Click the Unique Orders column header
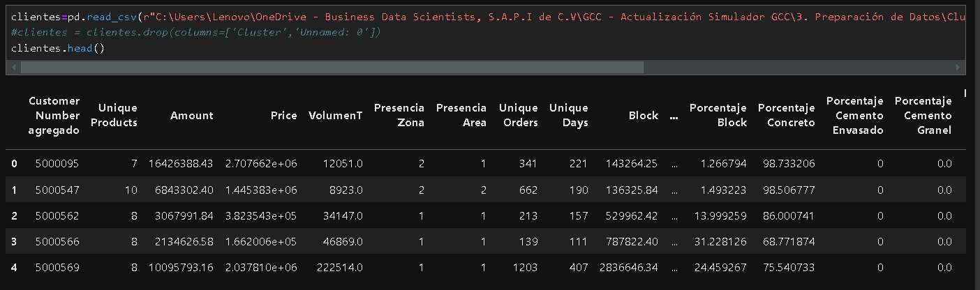Image resolution: width=980 pixels, height=290 pixels. pos(518,115)
